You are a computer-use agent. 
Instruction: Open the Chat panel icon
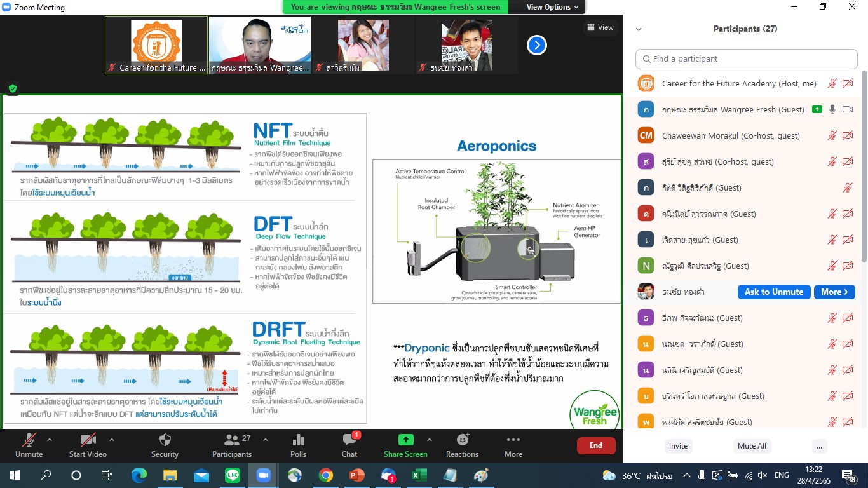(349, 440)
